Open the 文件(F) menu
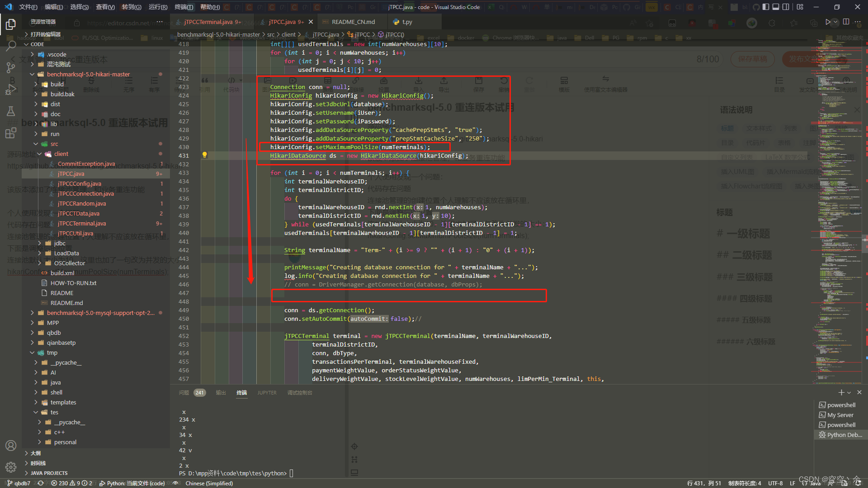 28,7
